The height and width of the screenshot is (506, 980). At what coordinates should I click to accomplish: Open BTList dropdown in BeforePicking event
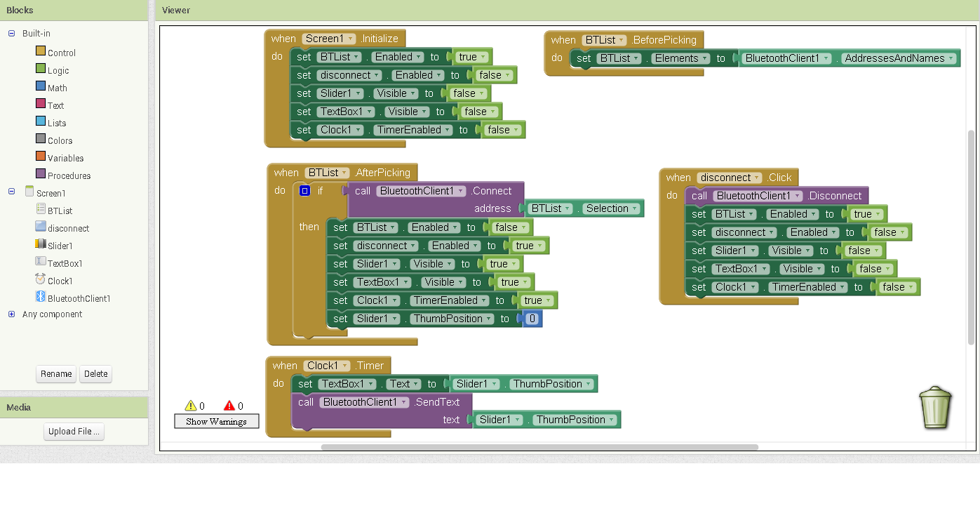604,40
